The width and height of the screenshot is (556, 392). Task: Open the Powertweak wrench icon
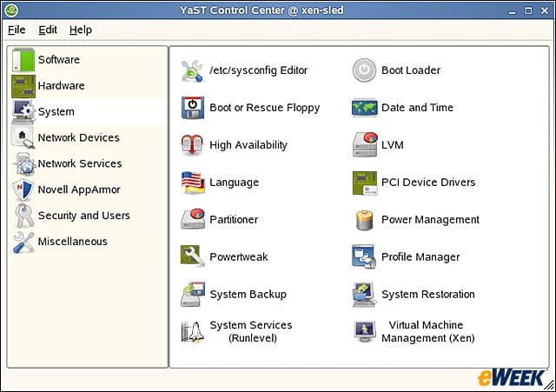pyautogui.click(x=193, y=256)
